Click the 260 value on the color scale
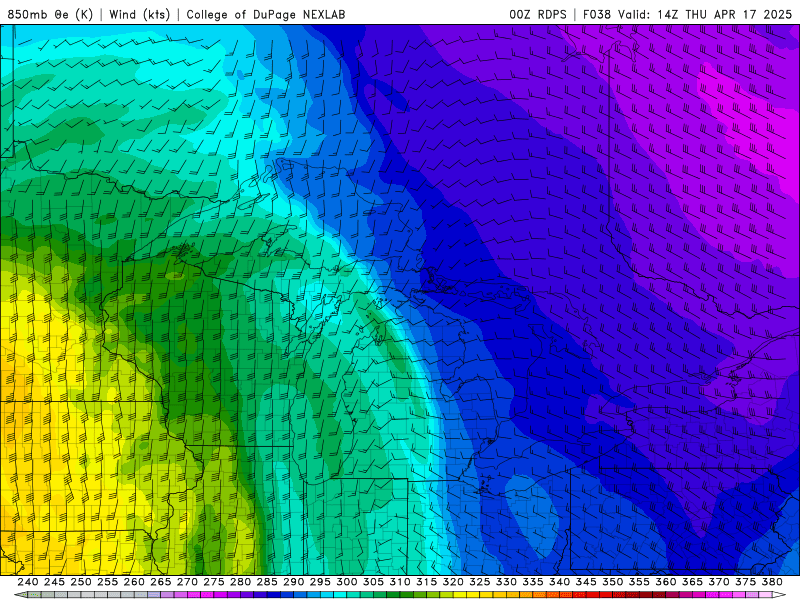The image size is (800, 600). (x=134, y=582)
